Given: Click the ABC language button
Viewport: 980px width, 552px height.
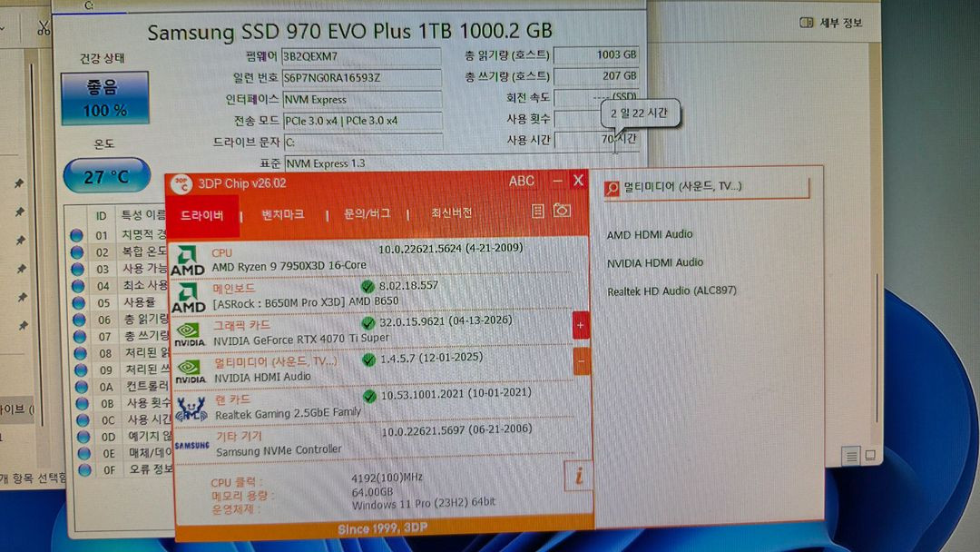Looking at the screenshot, I should (x=522, y=181).
